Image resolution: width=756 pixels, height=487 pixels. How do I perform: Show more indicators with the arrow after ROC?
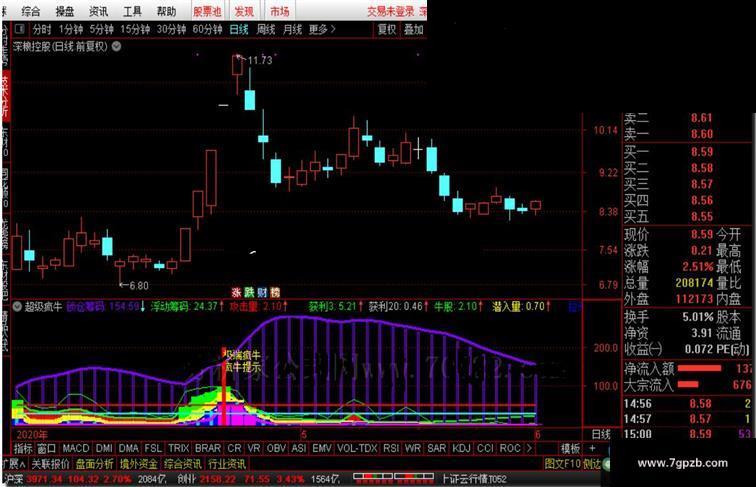(x=529, y=448)
